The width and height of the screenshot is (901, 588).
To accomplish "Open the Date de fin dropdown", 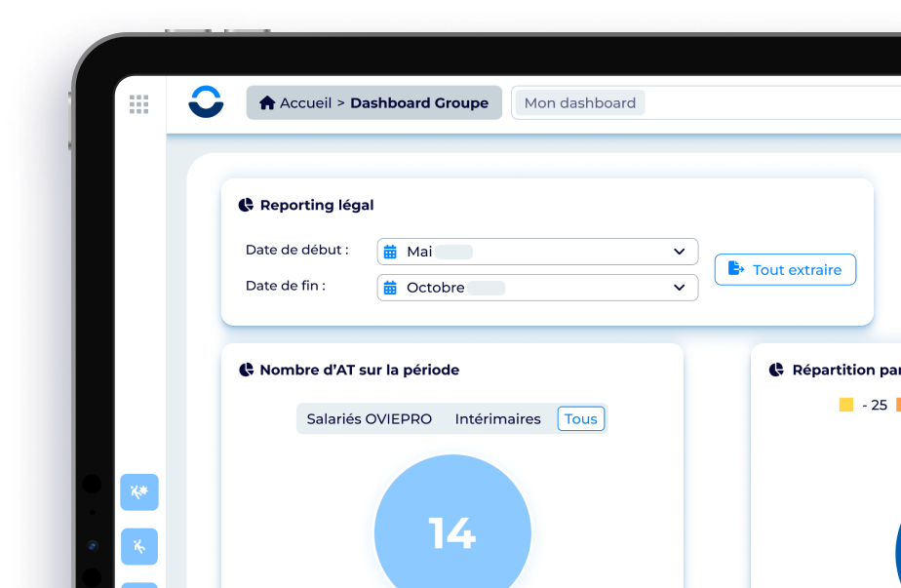I will pyautogui.click(x=537, y=288).
